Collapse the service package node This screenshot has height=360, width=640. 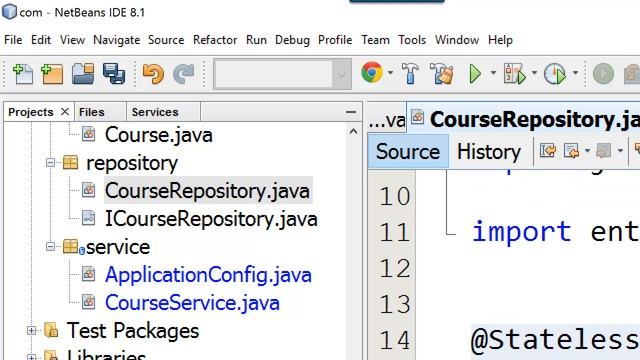50,247
